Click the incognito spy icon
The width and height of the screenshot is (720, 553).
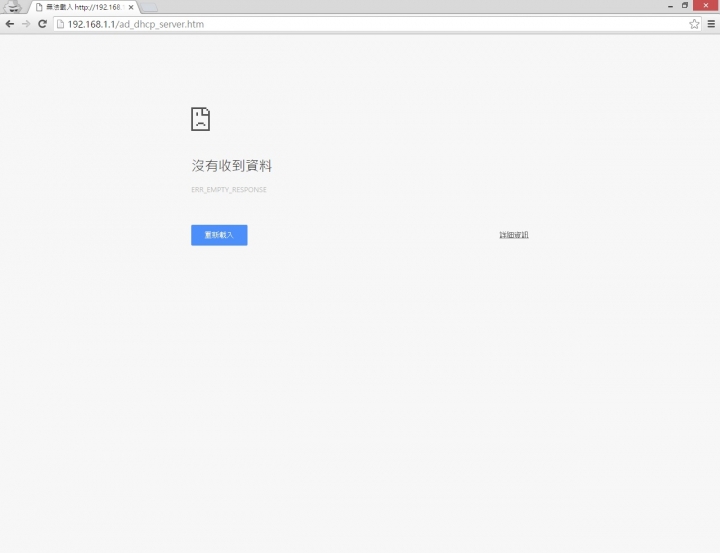(x=12, y=7)
